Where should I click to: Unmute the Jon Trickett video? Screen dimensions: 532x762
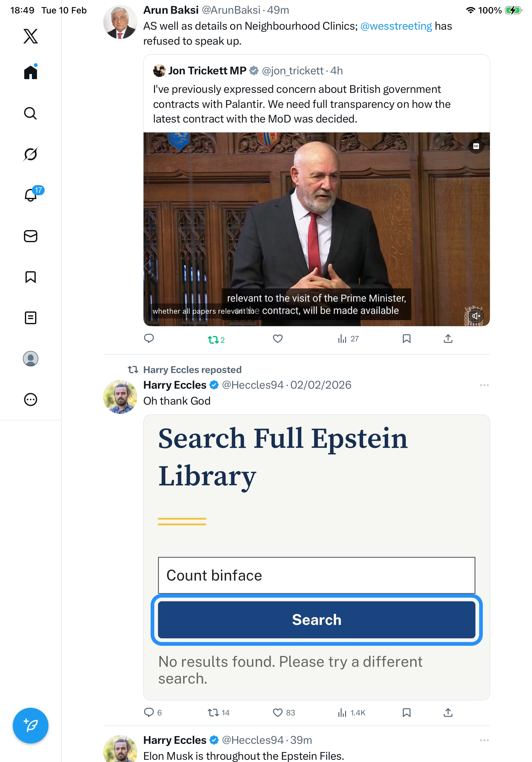476,316
